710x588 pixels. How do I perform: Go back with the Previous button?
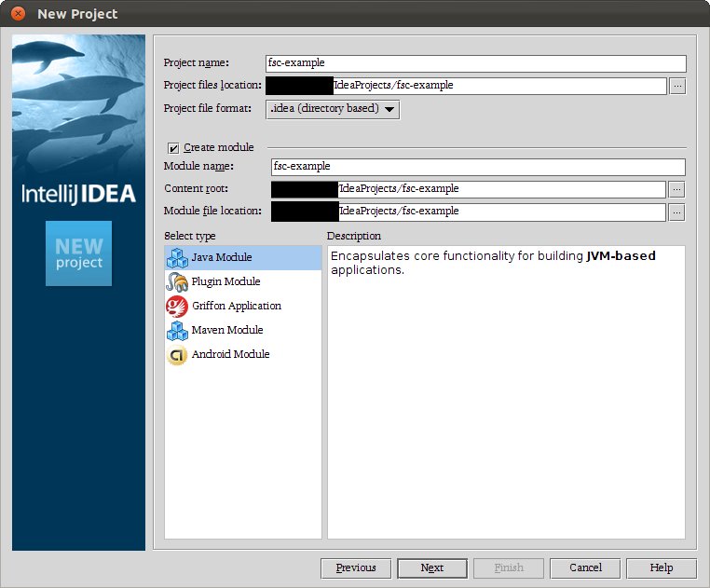356,568
